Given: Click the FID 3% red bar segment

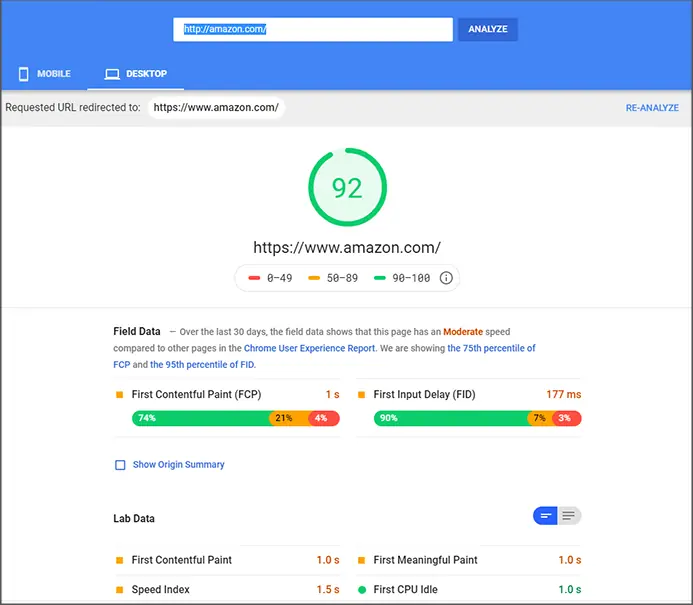Looking at the screenshot, I should 567,418.
